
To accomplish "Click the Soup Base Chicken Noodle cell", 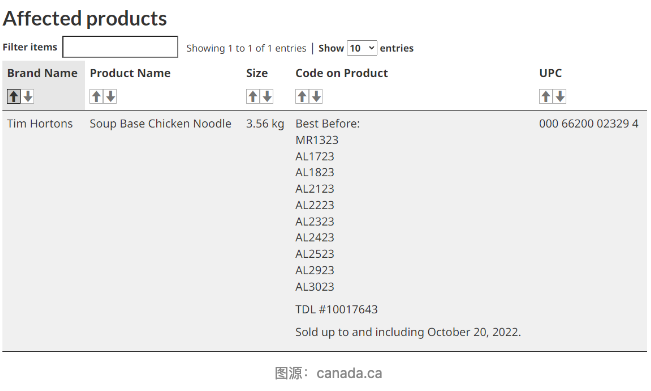I will 160,124.
